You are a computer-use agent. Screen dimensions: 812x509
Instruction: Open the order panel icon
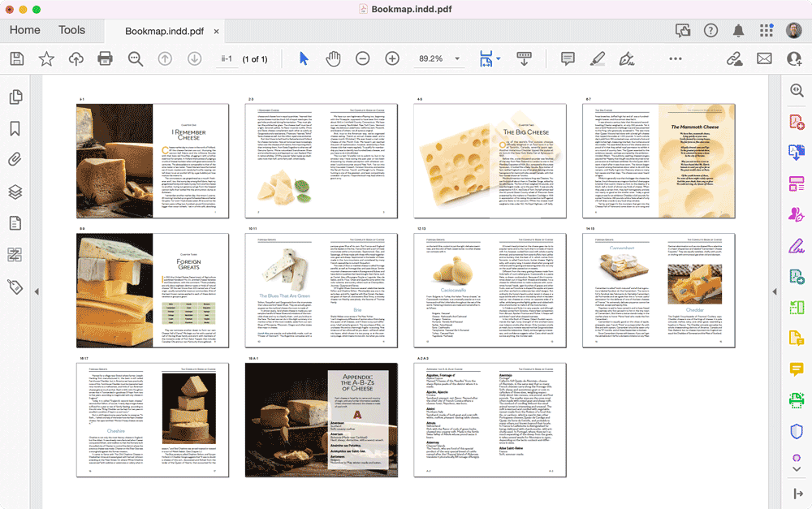coord(15,255)
